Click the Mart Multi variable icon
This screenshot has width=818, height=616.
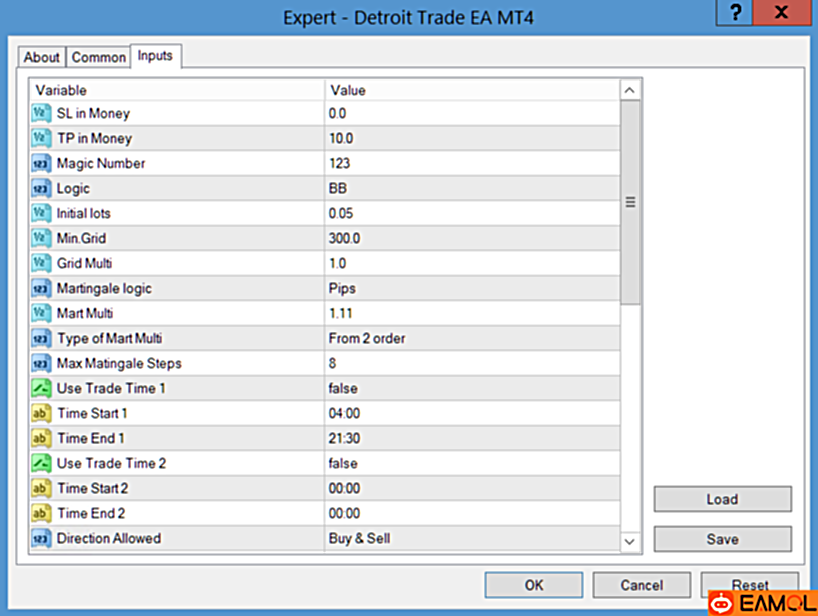(41, 313)
